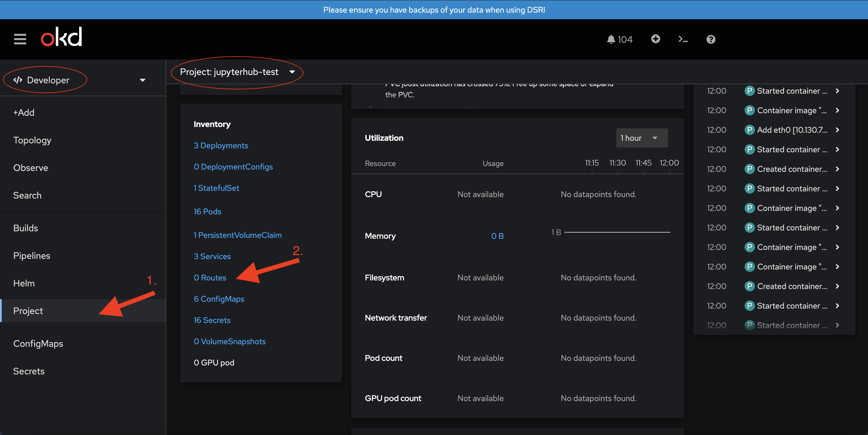Click the 0 GPU pod text
868x435 pixels.
pyautogui.click(x=214, y=362)
